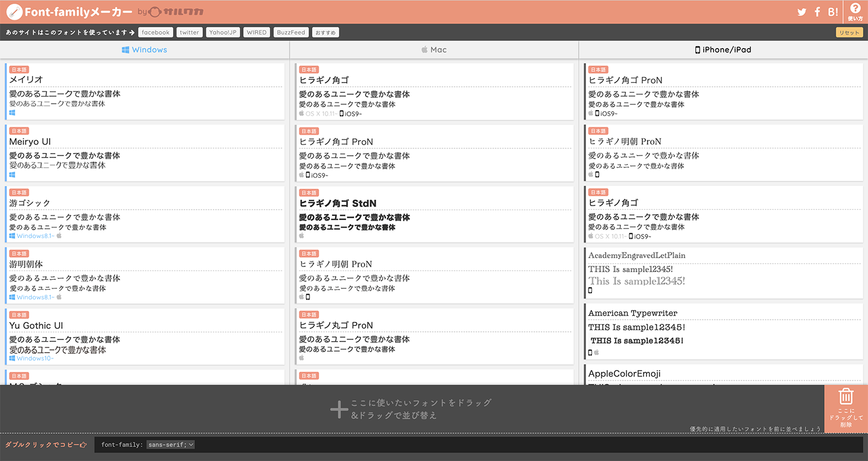This screenshot has height=461, width=868.
Task: Click the font-family code output field
Action: tap(478, 445)
